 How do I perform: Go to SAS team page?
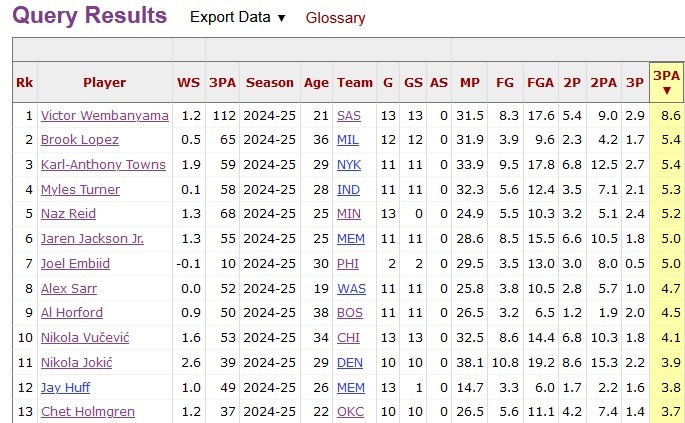tap(348, 115)
